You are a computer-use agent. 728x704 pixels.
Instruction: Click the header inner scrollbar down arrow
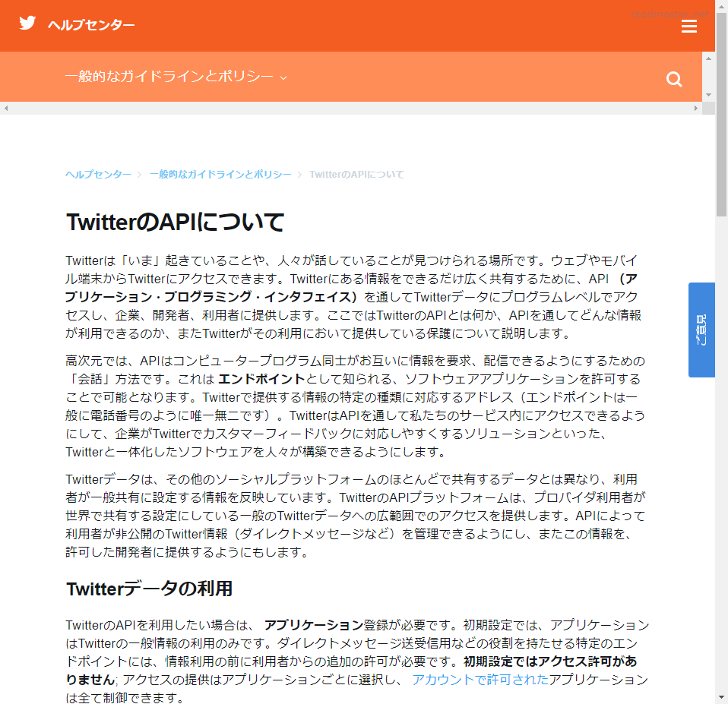tap(708, 95)
